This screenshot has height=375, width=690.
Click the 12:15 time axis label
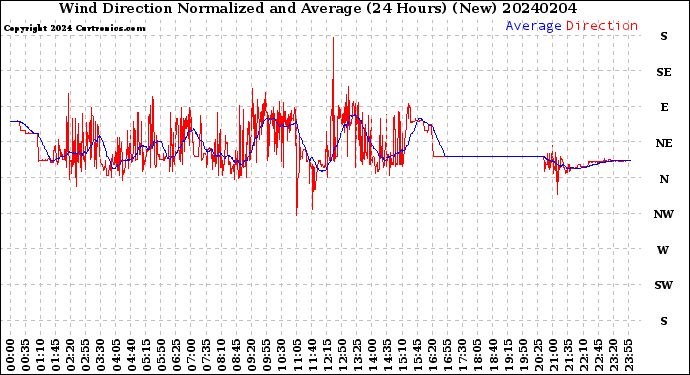pos(326,355)
